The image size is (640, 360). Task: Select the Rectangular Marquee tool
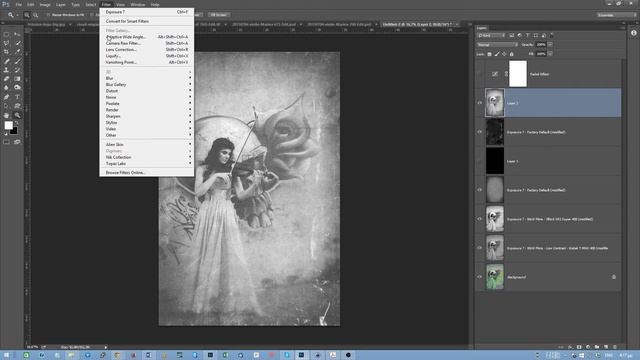pyautogui.click(x=7, y=34)
